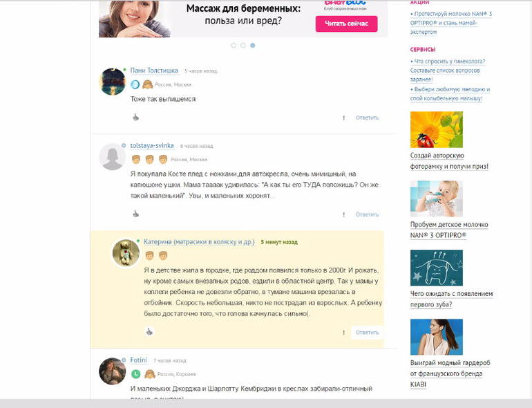Viewport: 532px width, 408px height.
Task: Report Катерина's comment with exclamation icon
Action: (343, 333)
